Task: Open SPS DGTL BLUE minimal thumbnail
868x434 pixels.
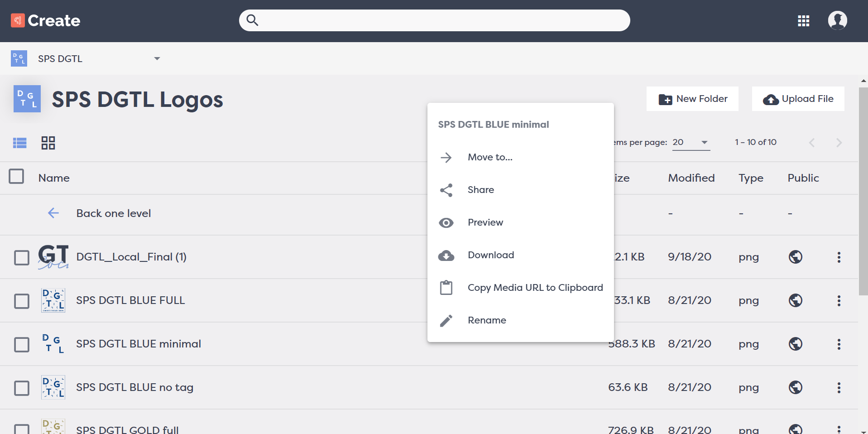Action: click(53, 344)
